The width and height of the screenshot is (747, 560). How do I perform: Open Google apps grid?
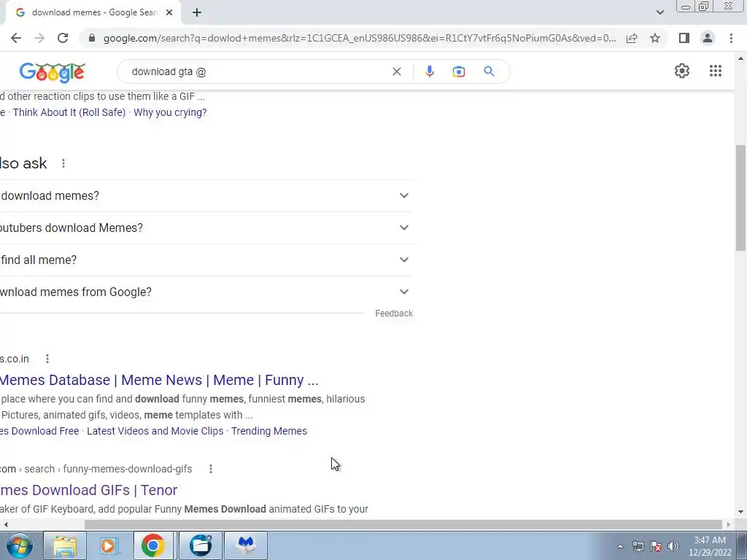pyautogui.click(x=715, y=71)
